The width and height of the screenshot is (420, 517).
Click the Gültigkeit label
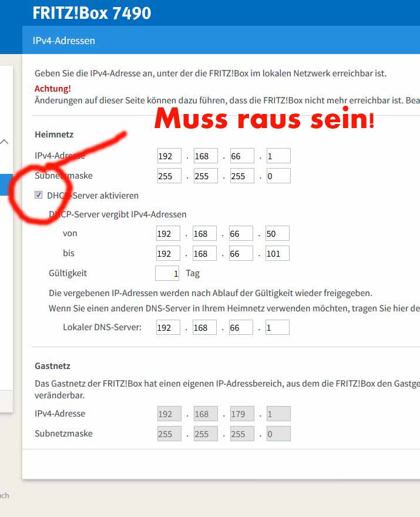pos(68,273)
